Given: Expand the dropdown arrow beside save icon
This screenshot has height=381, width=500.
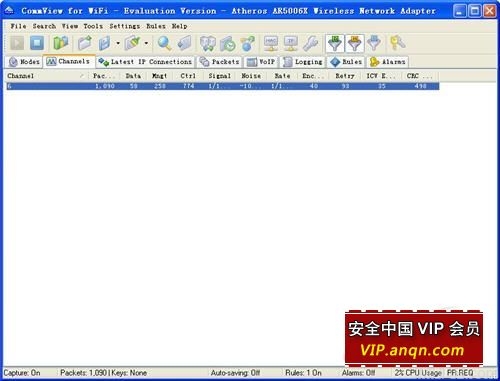Looking at the screenshot, I should (x=118, y=43).
